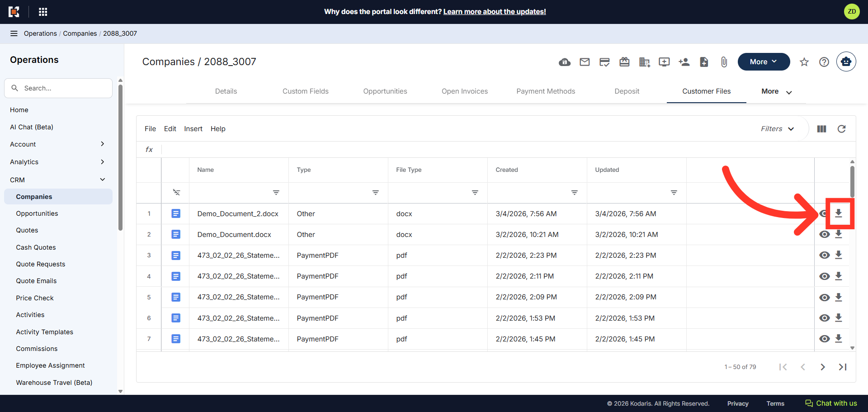The height and width of the screenshot is (412, 868).
Task: Click the grid columns chooser icon
Action: (822, 129)
